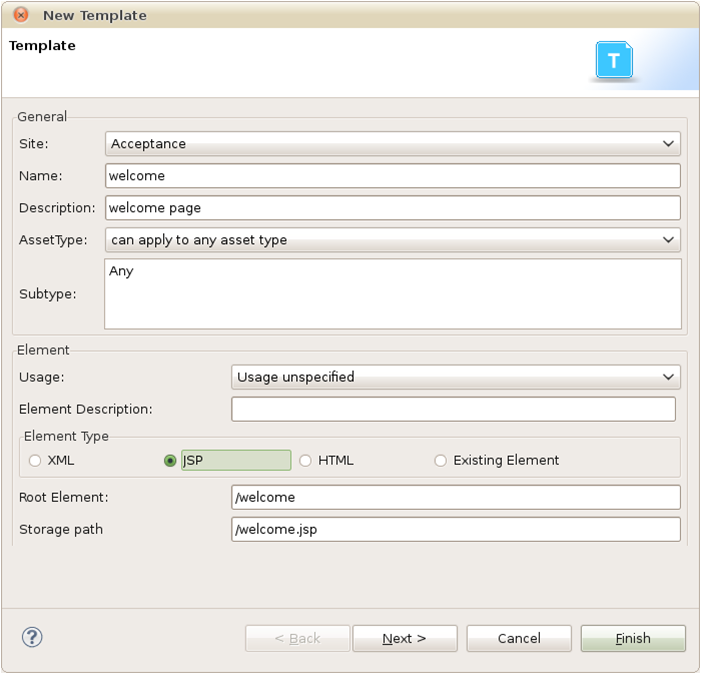
Task: Click the disabled Back button
Action: click(x=297, y=638)
